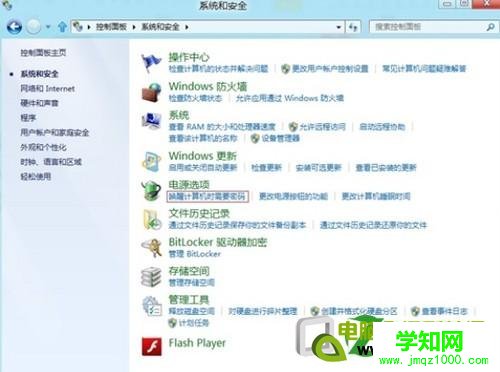Screen dimensions: 500x372
Task: Click 释放磁盘空间 link
Action: (191, 312)
